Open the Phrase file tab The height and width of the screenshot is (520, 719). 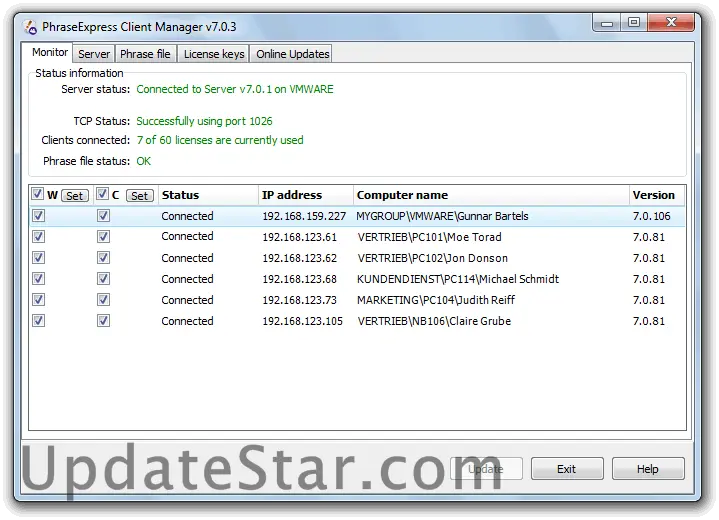(x=145, y=54)
